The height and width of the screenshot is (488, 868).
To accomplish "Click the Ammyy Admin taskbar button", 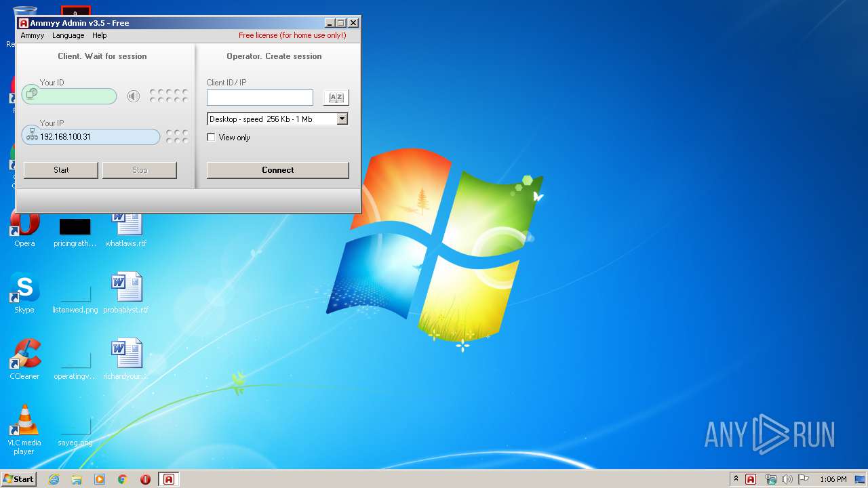I will coord(169,479).
